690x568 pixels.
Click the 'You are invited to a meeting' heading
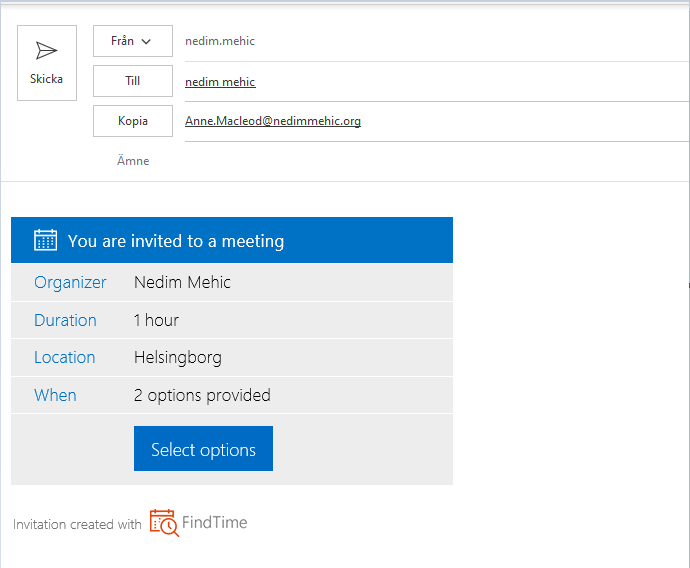(176, 241)
